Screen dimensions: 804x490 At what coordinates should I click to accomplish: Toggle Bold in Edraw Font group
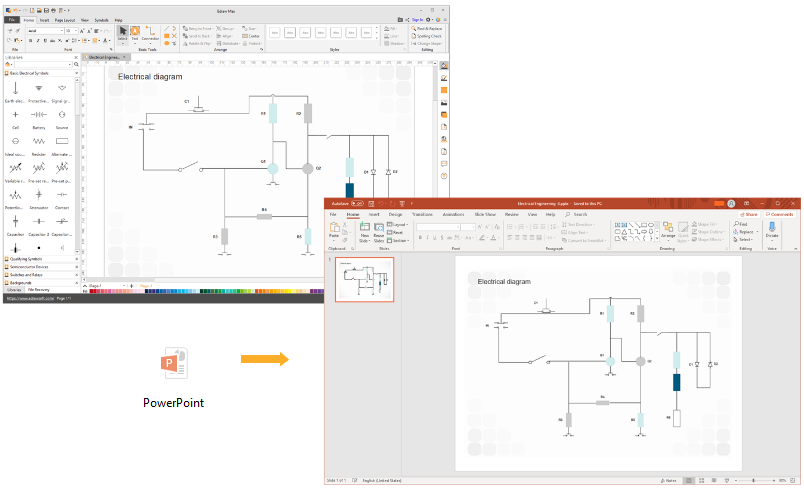click(x=30, y=40)
